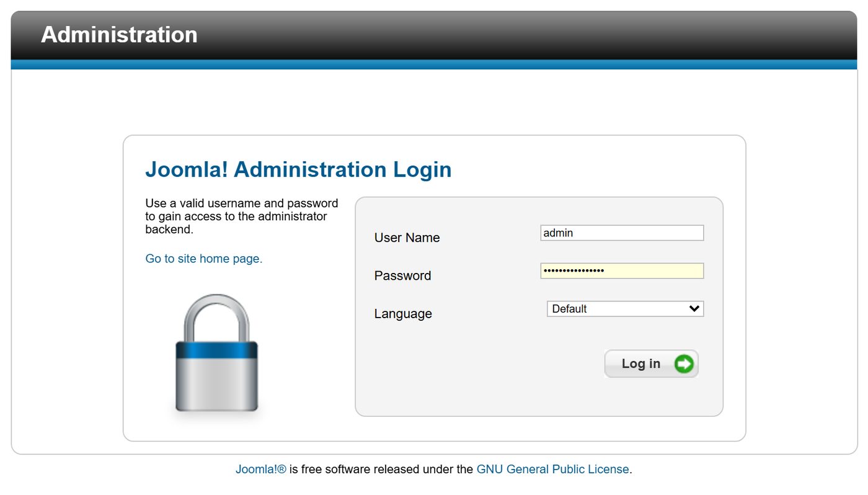The width and height of the screenshot is (868, 495).
Task: Focus the User Name field containing admin
Action: click(x=622, y=233)
